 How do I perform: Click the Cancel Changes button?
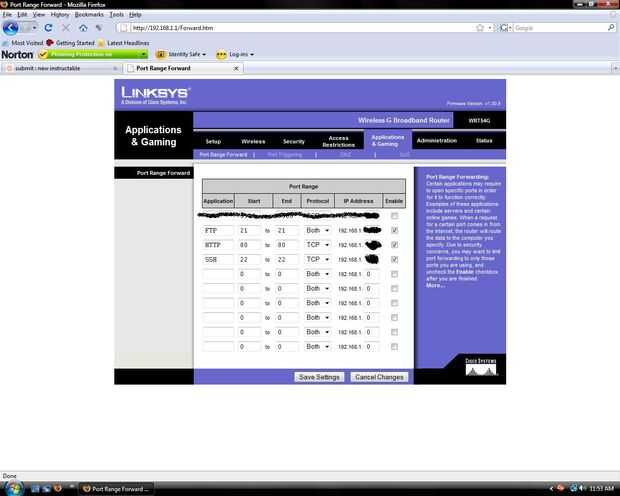379,377
